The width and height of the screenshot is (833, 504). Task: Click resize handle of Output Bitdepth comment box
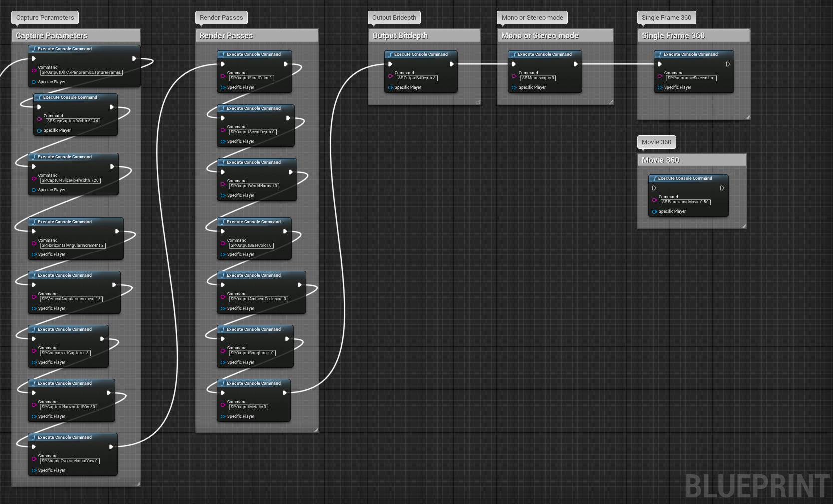(478, 102)
